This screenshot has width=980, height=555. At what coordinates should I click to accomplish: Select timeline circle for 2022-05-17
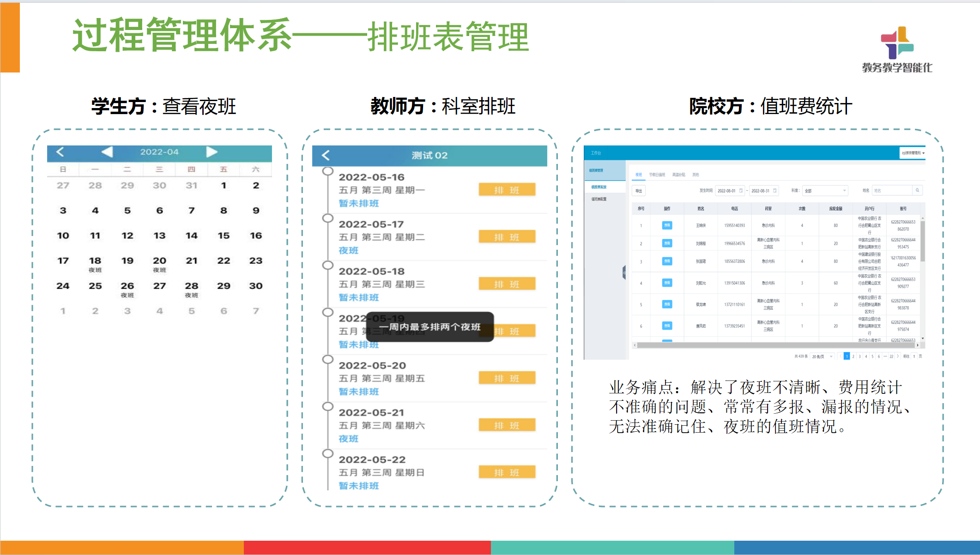(328, 218)
